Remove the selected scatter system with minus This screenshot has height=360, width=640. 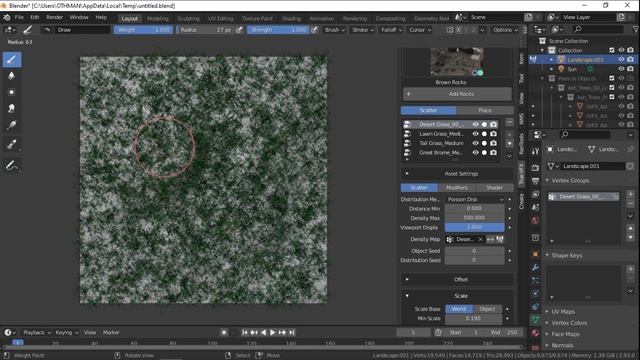coord(509,122)
